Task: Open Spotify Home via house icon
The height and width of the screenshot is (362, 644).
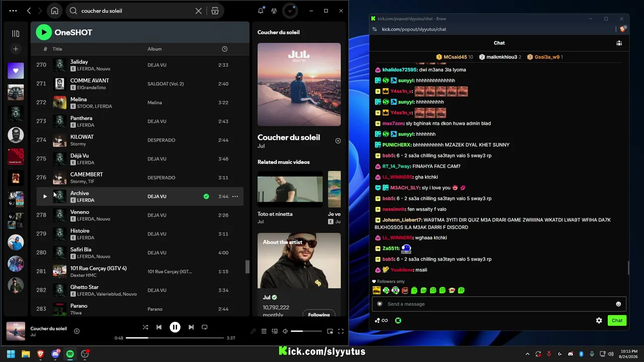Action: (54, 11)
